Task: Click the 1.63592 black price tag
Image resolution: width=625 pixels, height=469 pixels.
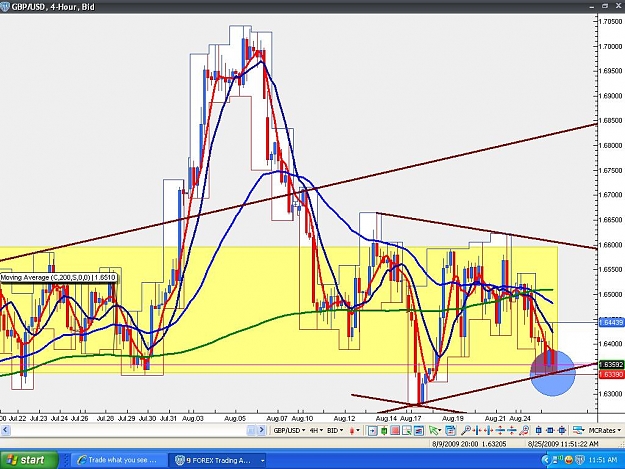Action: pyautogui.click(x=611, y=365)
